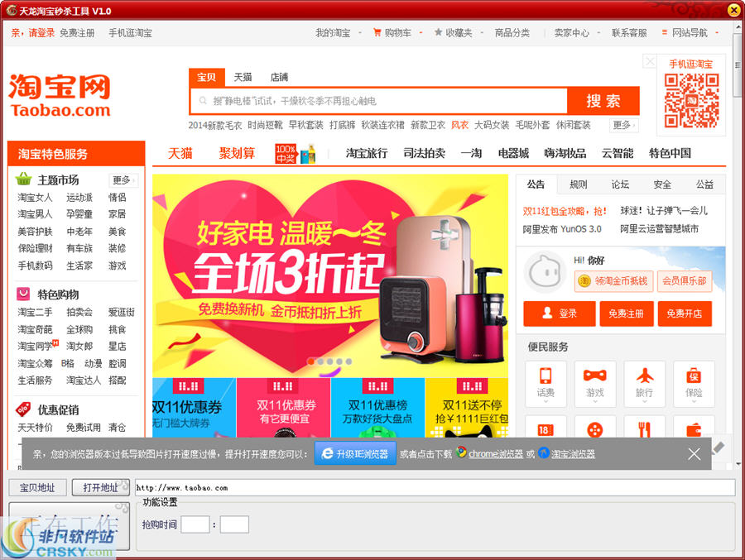This screenshot has width=745, height=560.
Task: Click the wallet service icon
Action: (693, 430)
